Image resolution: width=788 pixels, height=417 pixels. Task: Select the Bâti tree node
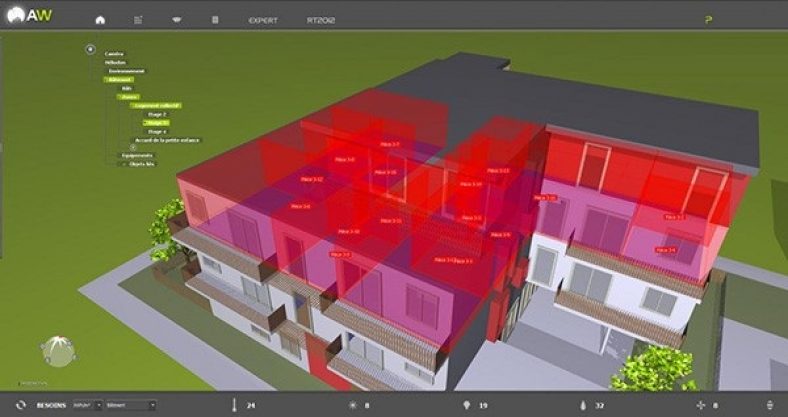tap(127, 88)
